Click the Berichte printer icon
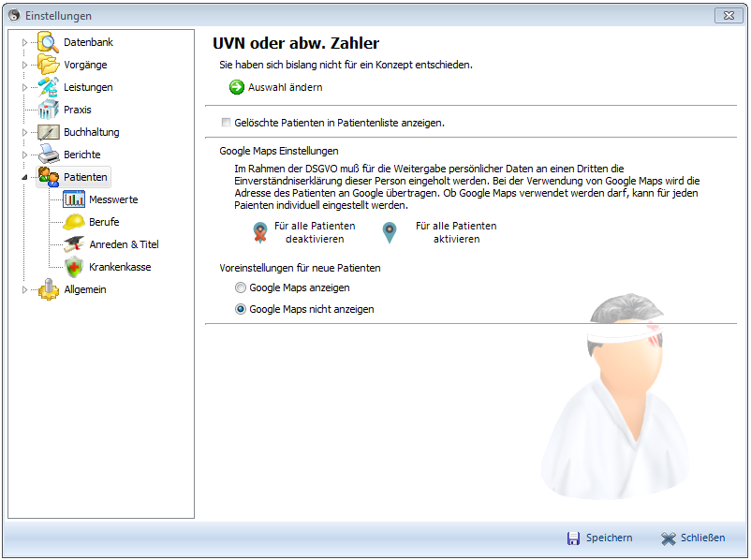This screenshot has height=560, width=751. [x=49, y=155]
